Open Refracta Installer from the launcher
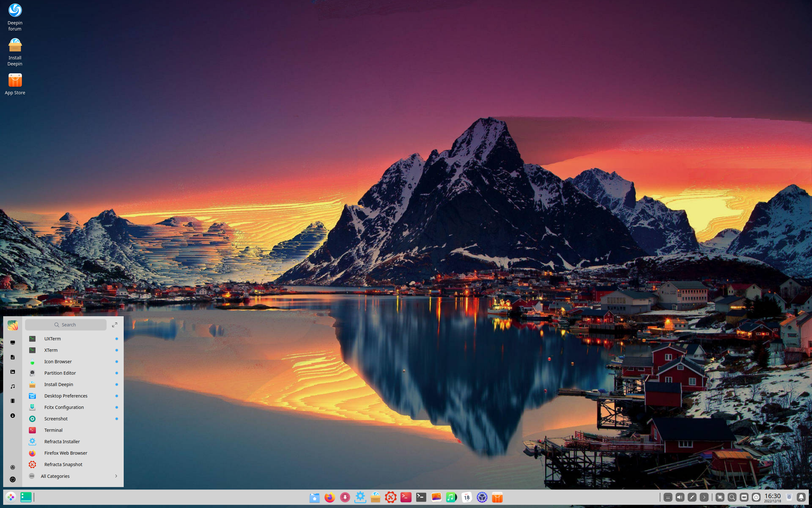Screen dimensions: 812x508 tap(73, 441)
